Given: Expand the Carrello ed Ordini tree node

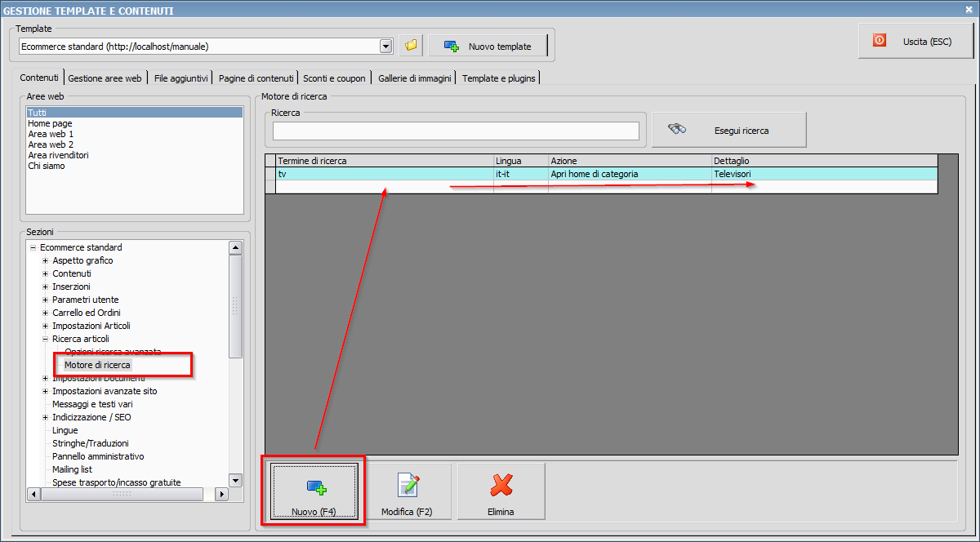Looking at the screenshot, I should click(x=46, y=313).
